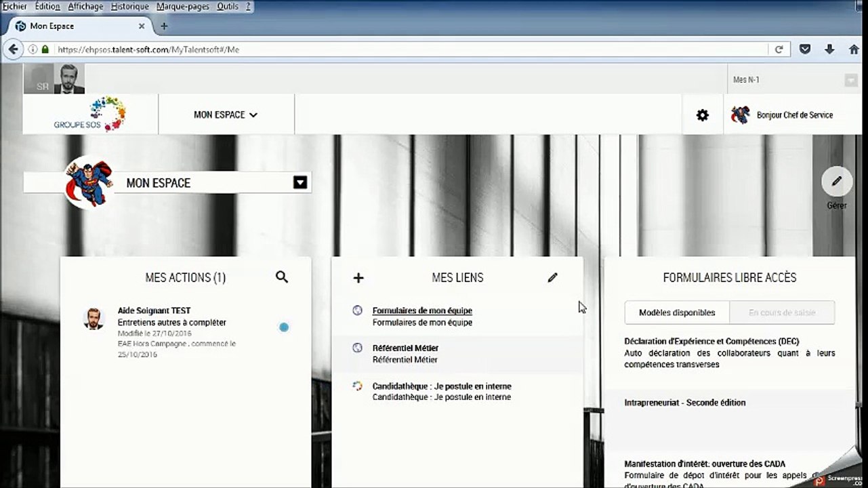Click the employee photo thumbnail in top strip

(x=69, y=79)
